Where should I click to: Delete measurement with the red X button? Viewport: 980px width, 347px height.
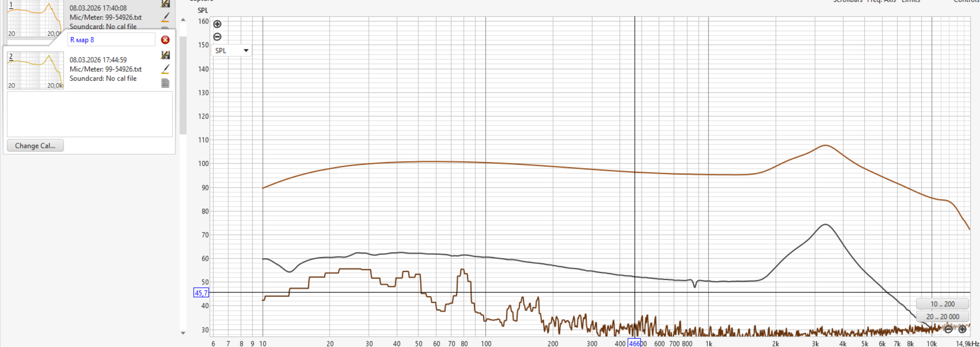165,40
